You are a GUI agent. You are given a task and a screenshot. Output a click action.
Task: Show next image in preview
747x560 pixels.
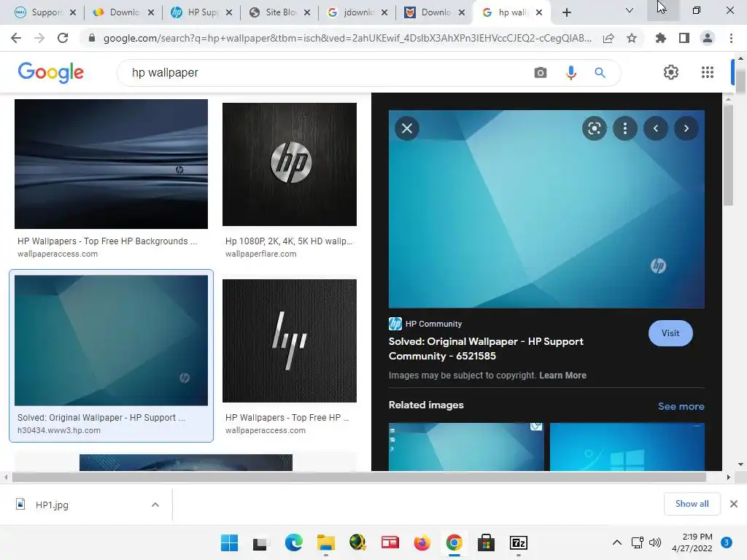[x=686, y=128]
